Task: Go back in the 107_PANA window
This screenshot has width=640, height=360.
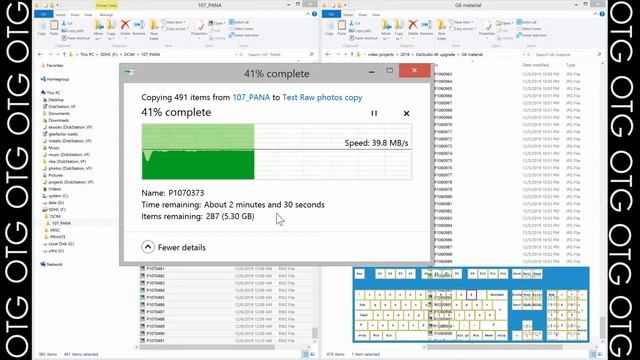Action: coord(40,54)
